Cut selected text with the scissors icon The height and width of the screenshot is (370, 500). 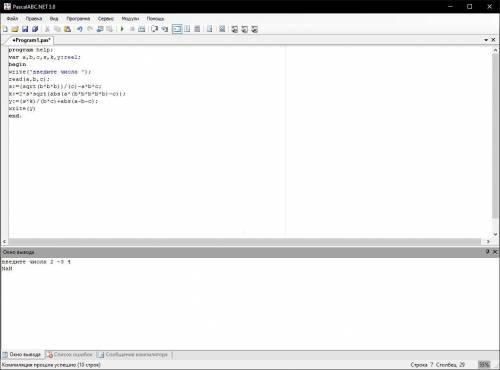pyautogui.click(x=47, y=29)
